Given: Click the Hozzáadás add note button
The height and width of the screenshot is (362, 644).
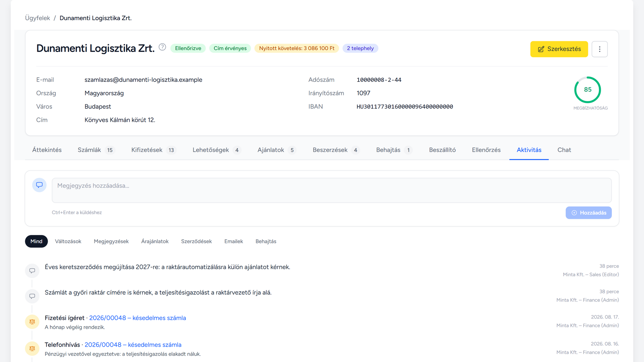Looking at the screenshot, I should [x=589, y=213].
